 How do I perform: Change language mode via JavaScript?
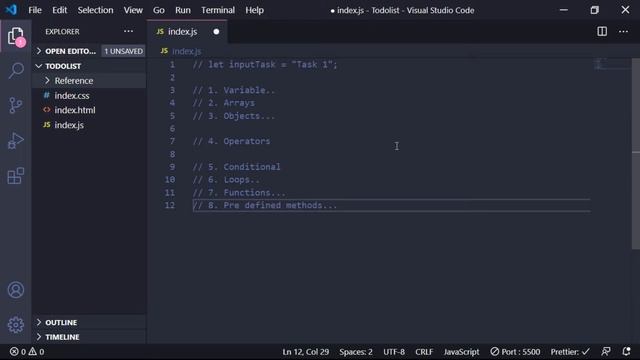click(461, 351)
